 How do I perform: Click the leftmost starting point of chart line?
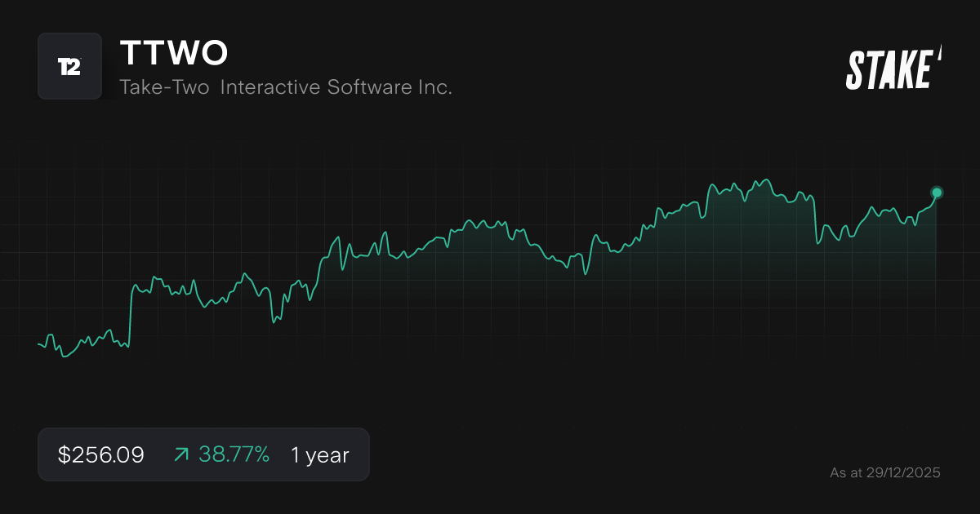coord(39,344)
